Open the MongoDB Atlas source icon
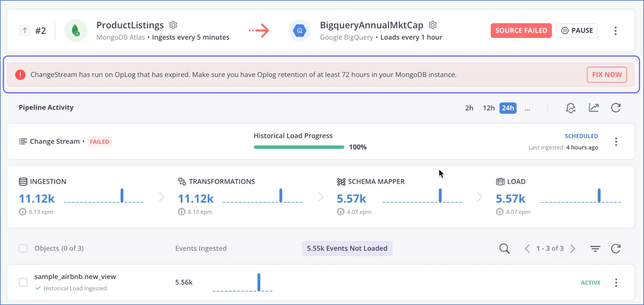The height and width of the screenshot is (305, 644). 75,31
